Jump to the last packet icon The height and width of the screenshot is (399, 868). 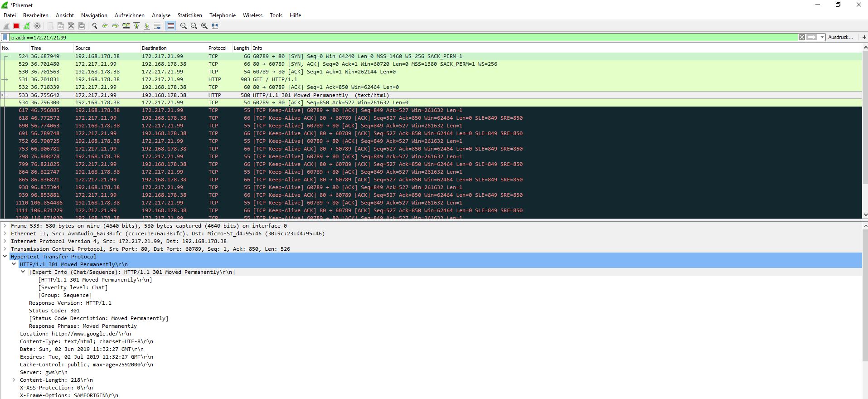click(x=147, y=26)
